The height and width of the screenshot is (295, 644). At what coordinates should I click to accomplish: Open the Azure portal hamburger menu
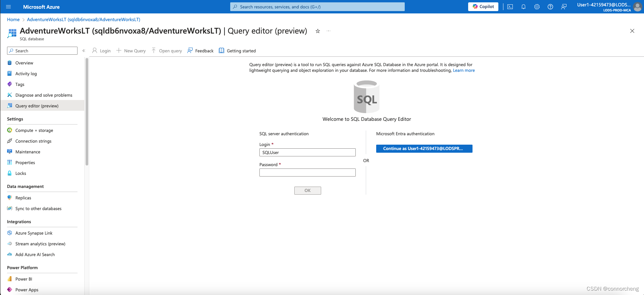8,7
